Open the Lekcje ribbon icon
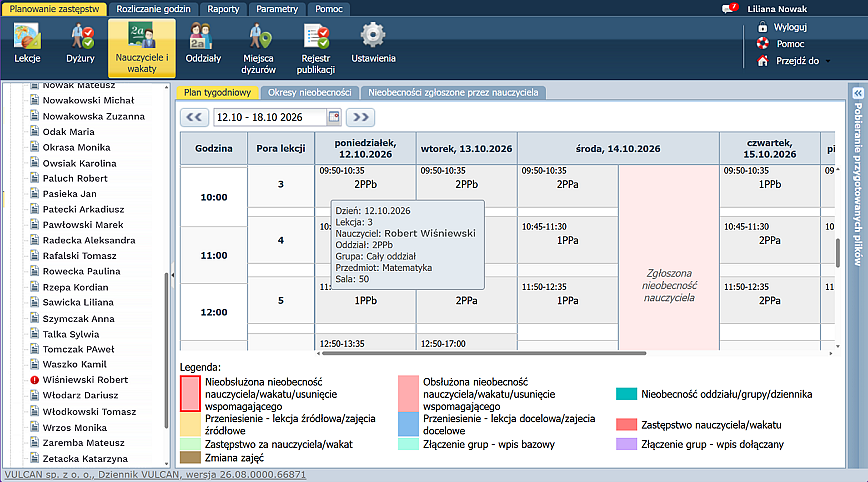The image size is (868, 482). pyautogui.click(x=27, y=43)
